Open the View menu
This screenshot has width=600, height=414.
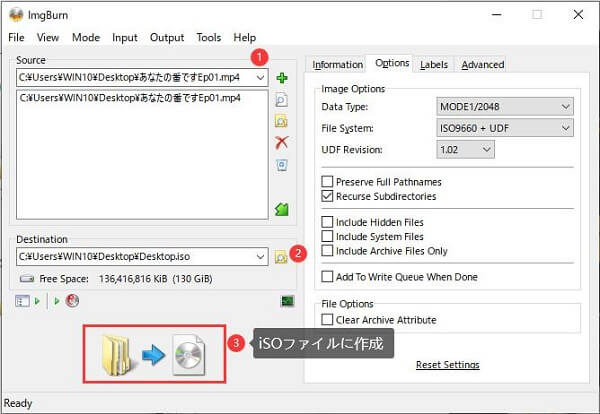48,37
